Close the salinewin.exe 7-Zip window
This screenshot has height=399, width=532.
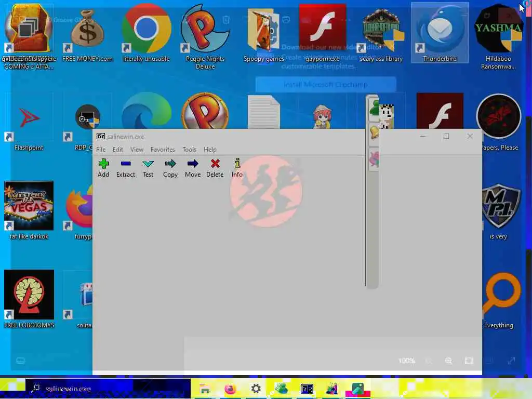coord(470,137)
